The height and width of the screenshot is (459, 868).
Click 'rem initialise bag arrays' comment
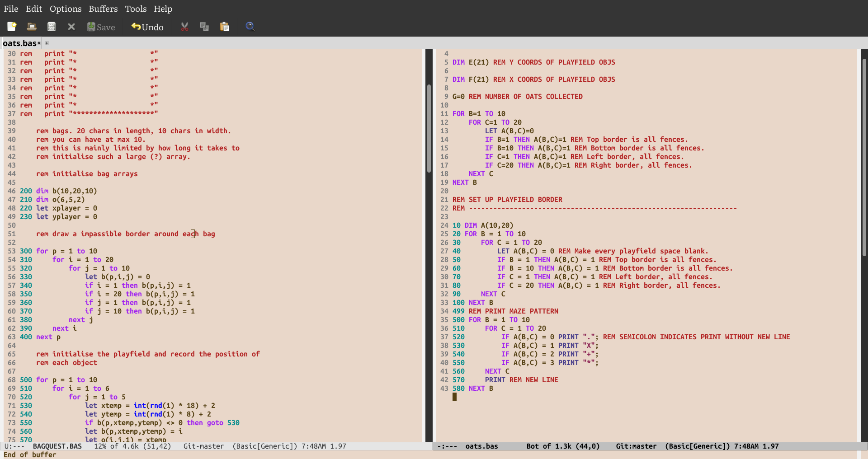[87, 174]
